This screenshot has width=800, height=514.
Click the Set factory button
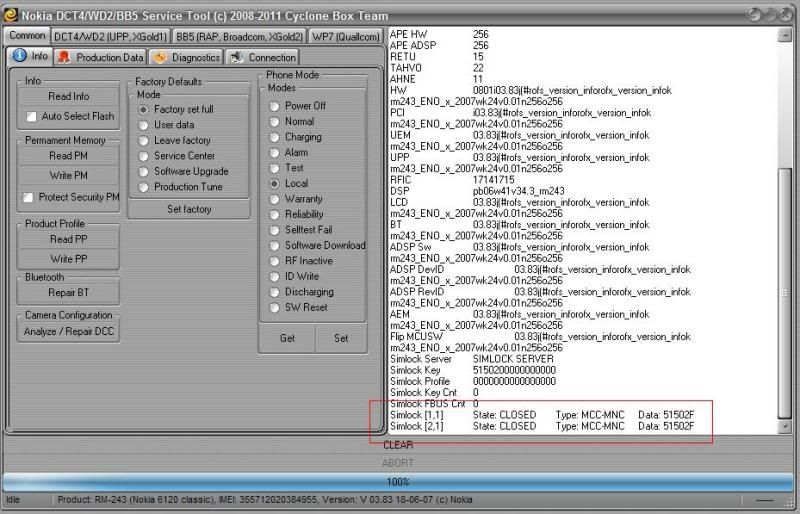point(189,209)
